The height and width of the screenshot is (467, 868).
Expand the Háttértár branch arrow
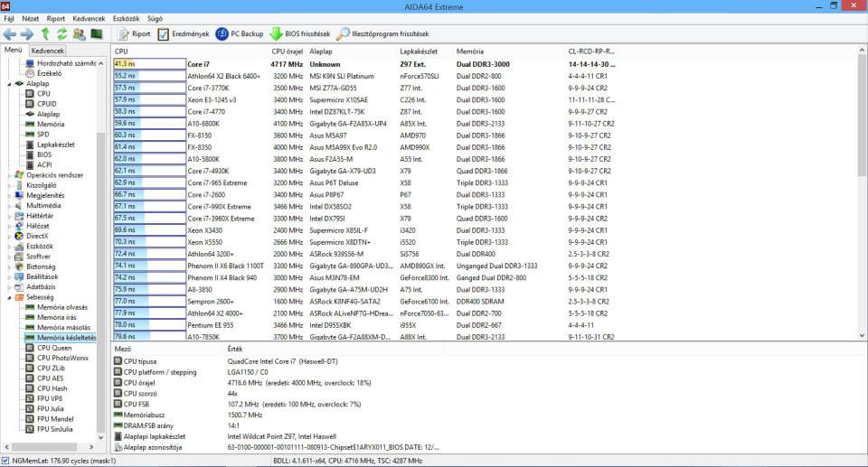[x=9, y=216]
